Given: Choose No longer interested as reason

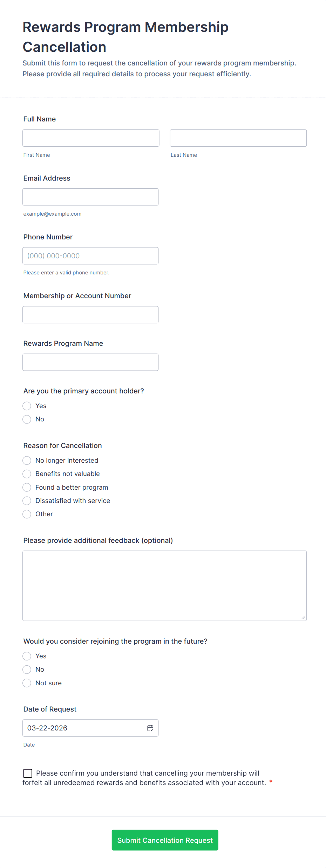Looking at the screenshot, I should point(27,460).
